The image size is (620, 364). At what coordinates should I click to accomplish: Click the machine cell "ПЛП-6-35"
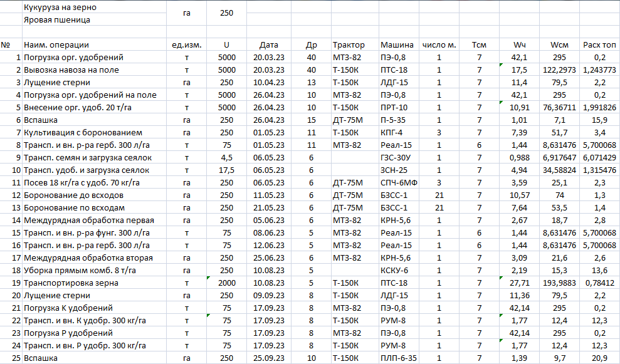pyautogui.click(x=399, y=358)
